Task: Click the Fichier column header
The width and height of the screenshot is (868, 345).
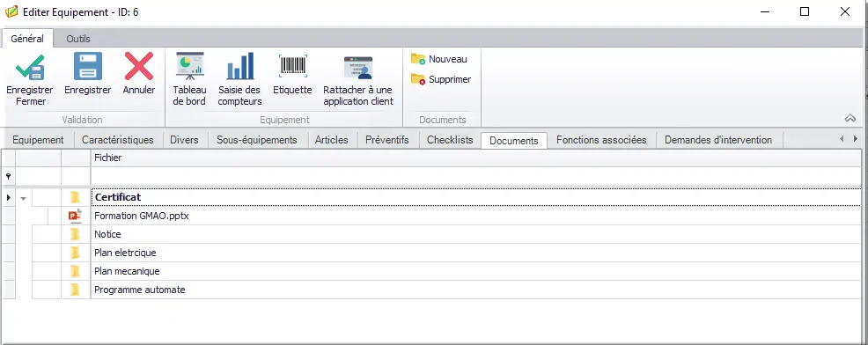Action: pos(475,158)
